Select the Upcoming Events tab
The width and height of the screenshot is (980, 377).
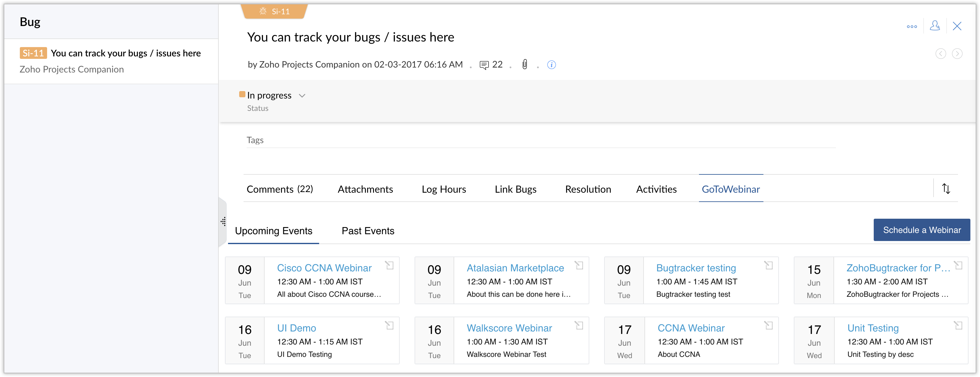coord(274,231)
